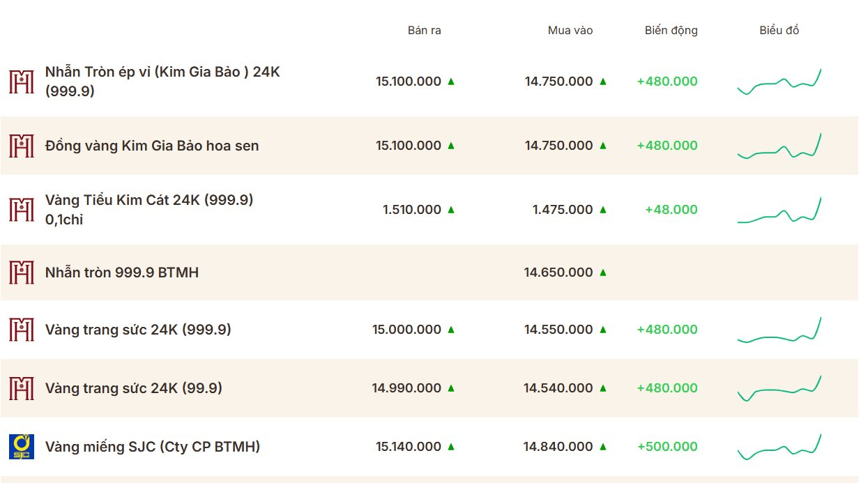The image size is (868, 483).
Task: Click BTMH logo beside Đồng vàng Kim Gia Bảo
Action: pyautogui.click(x=22, y=146)
